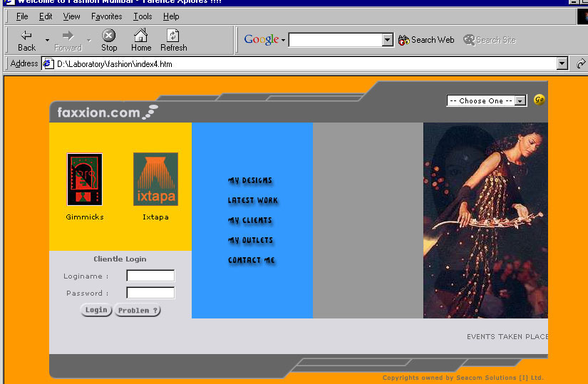Click the fashion model photo
This screenshot has height=384, width=588.
pyautogui.click(x=485, y=221)
